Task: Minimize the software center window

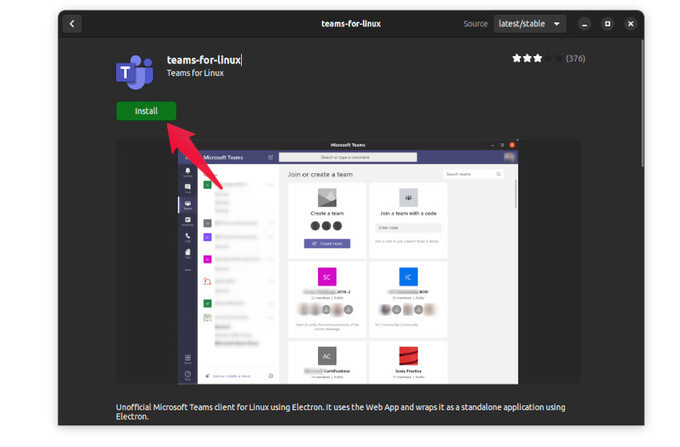Action: [584, 24]
